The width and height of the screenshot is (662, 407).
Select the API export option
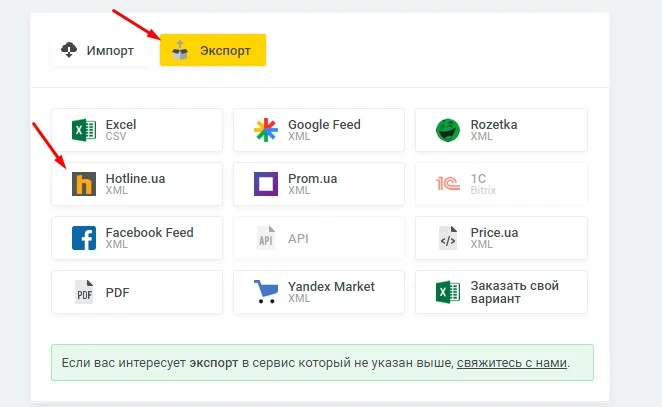(319, 238)
